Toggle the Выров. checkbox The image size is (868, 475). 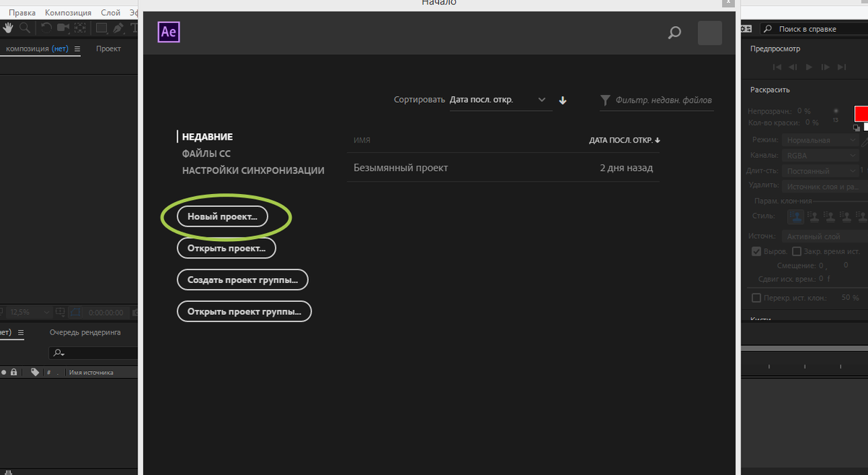point(756,251)
